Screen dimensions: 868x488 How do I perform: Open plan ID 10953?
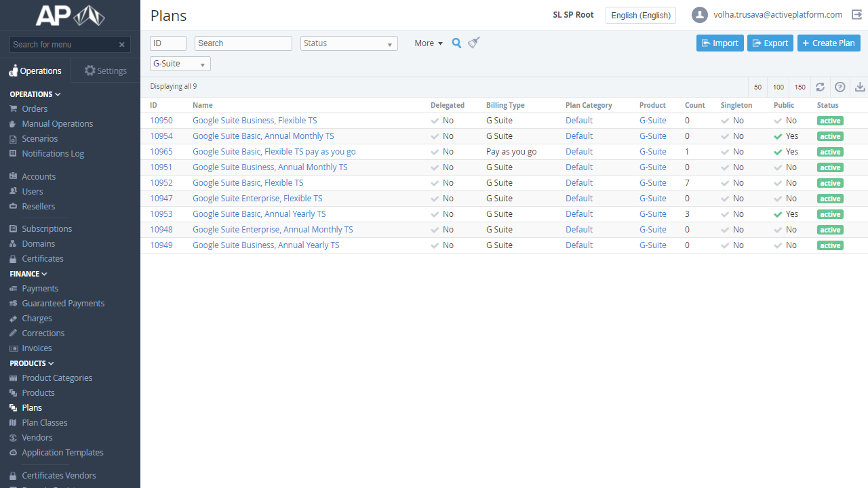click(161, 214)
